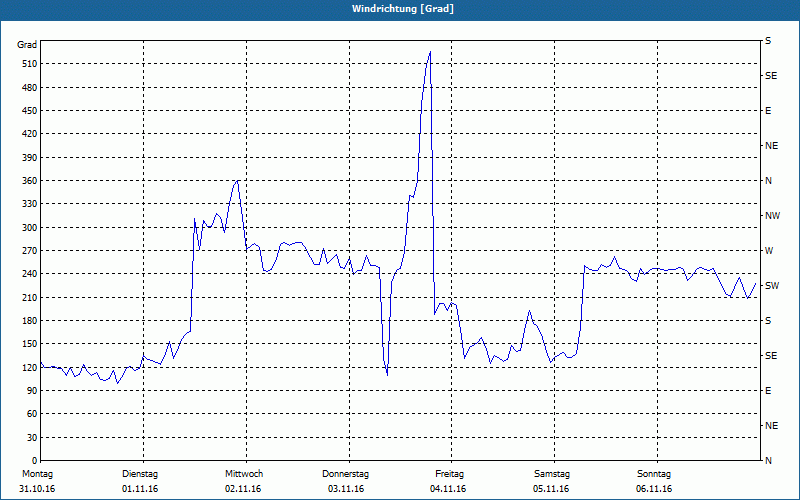Screen dimensions: 800x500
Task: Click the chart title Windrichtung [Grad]
Action: click(x=403, y=9)
